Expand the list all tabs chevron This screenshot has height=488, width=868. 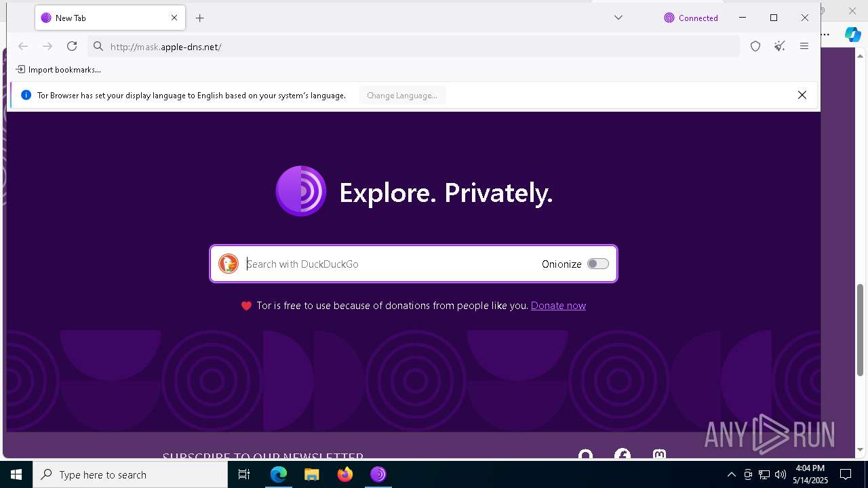pos(618,18)
